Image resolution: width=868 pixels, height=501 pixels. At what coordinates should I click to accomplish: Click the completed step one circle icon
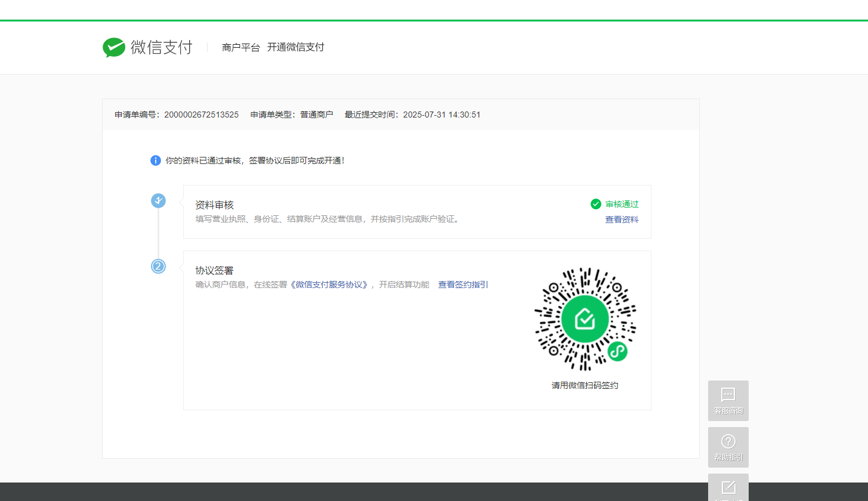(158, 200)
